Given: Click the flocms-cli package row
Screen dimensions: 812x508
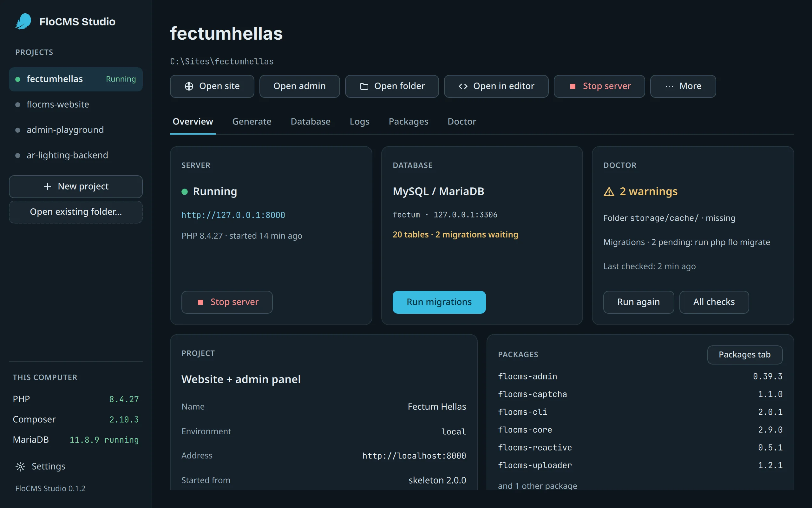Looking at the screenshot, I should click(640, 412).
